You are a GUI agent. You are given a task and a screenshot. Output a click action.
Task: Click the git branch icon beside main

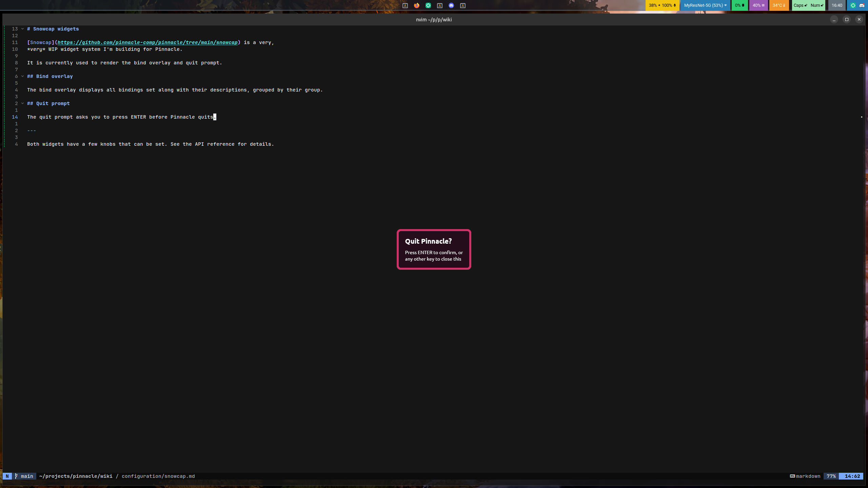[16, 476]
